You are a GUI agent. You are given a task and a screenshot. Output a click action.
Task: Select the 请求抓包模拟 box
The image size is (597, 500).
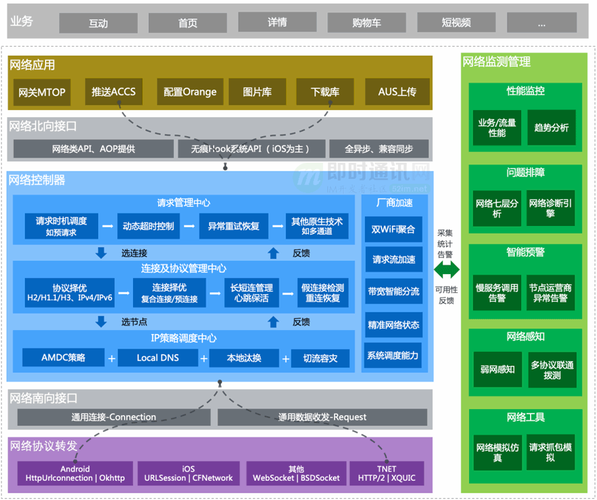551,452
